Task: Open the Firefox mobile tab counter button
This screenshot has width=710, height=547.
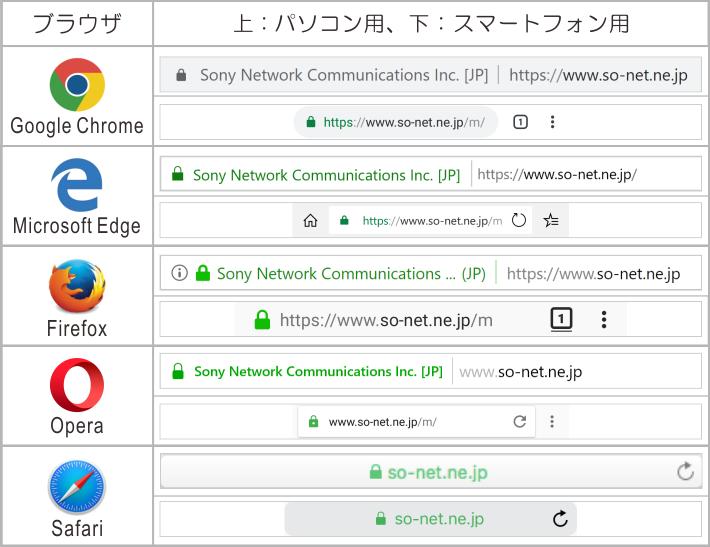Action: 561,319
